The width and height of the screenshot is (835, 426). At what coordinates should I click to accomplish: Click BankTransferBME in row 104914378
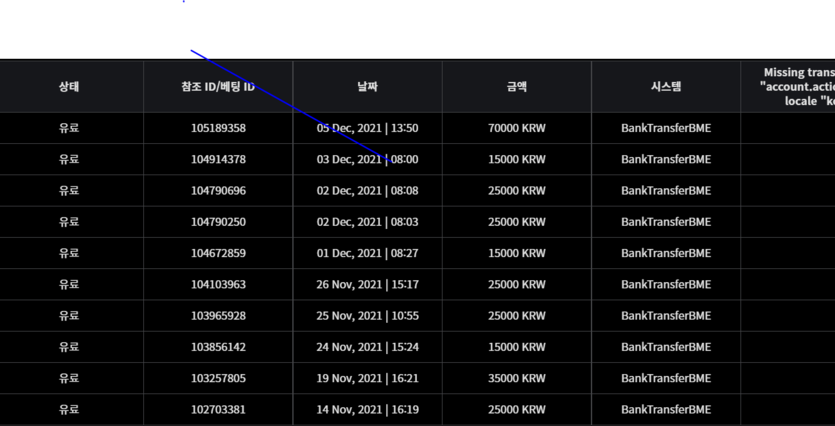[666, 159]
